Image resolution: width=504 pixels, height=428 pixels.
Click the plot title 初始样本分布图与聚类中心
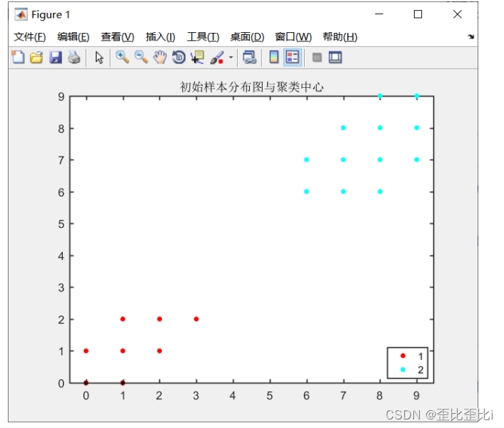[251, 86]
